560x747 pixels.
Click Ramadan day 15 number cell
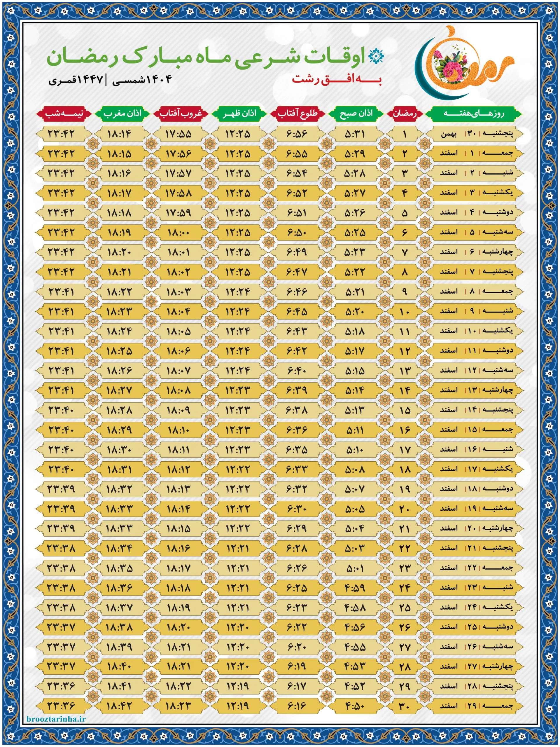click(405, 410)
